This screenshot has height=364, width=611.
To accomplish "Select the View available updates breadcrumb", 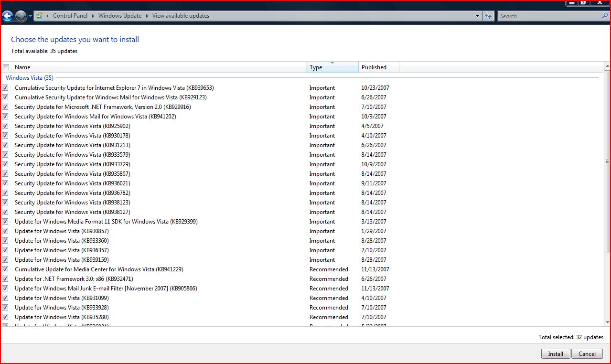I will click(181, 16).
